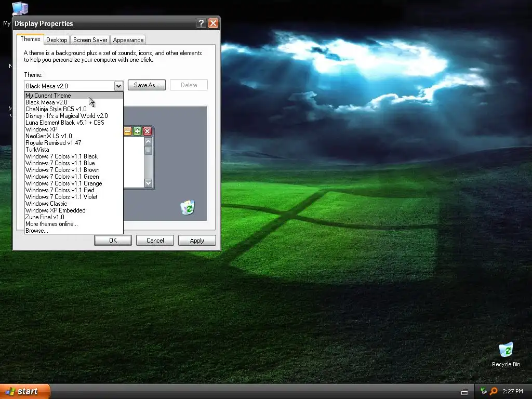Select Windows XP Embedded theme
Image resolution: width=532 pixels, height=399 pixels.
point(74,210)
